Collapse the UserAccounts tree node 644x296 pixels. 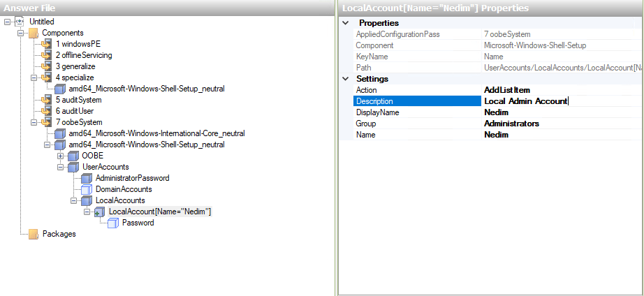point(60,167)
